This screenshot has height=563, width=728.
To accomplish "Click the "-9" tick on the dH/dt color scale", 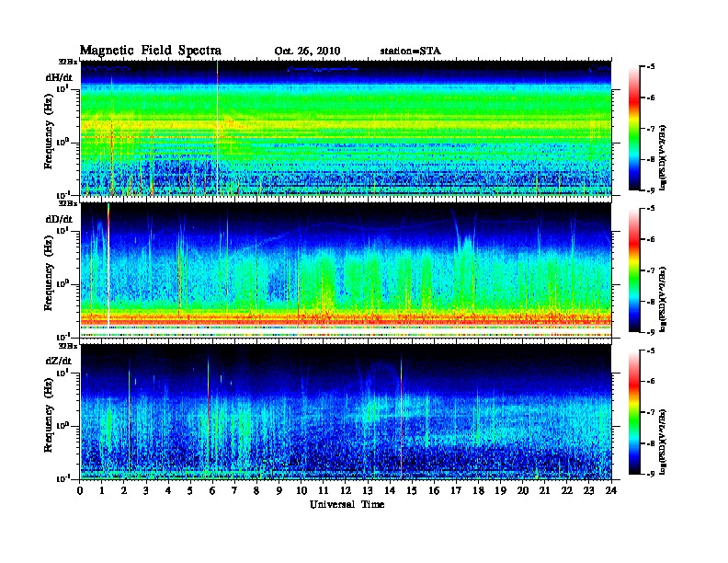I will tap(651, 190).
